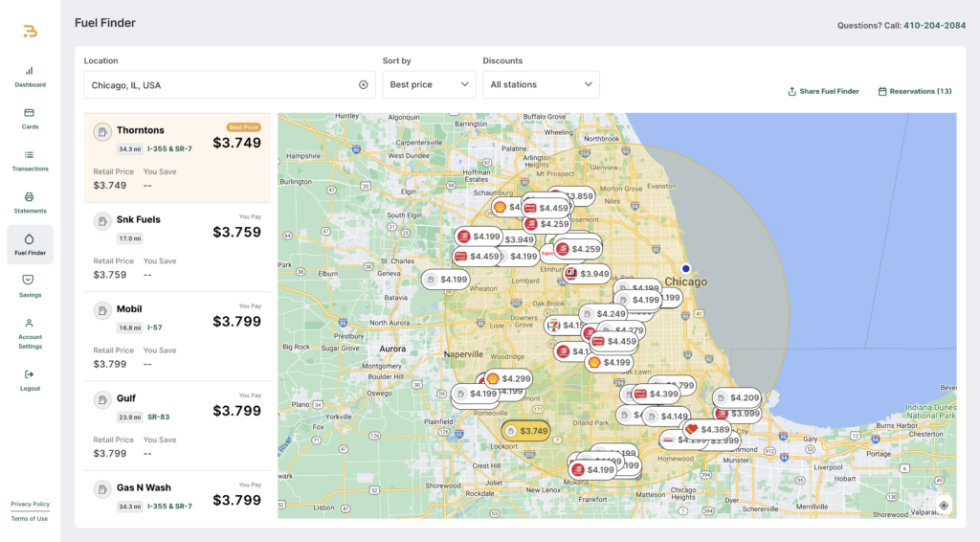Open the Dashboard sidebar item

[x=30, y=77]
